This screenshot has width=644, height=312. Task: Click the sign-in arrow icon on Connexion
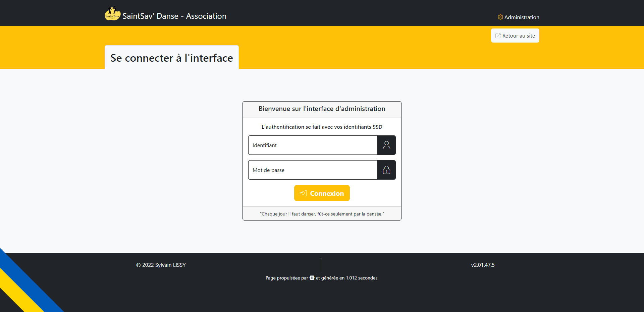tap(303, 193)
